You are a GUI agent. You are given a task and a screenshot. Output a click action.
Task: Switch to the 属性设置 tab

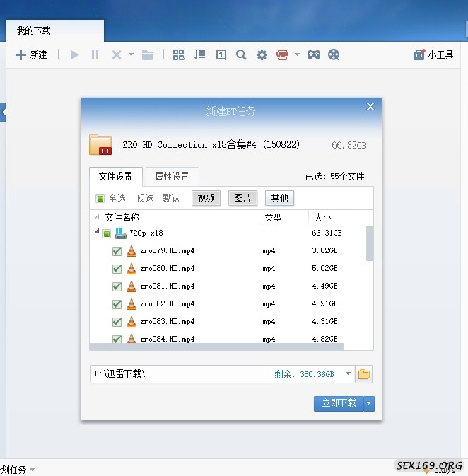coord(172,176)
